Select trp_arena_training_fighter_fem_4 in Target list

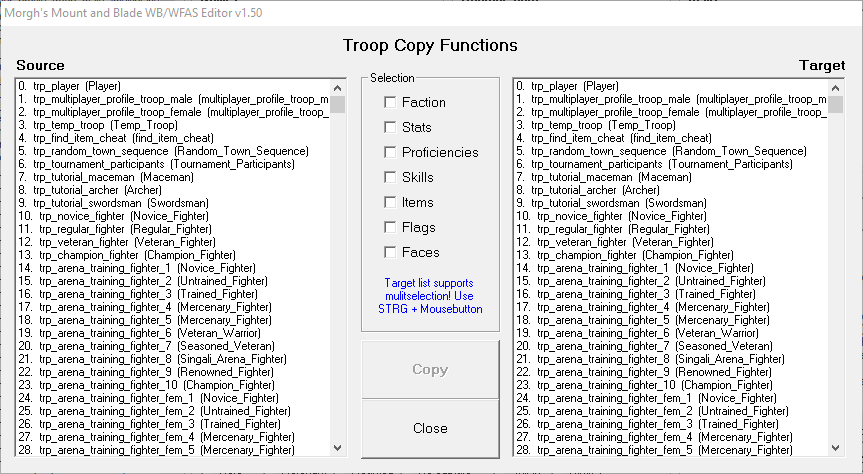coord(671,437)
